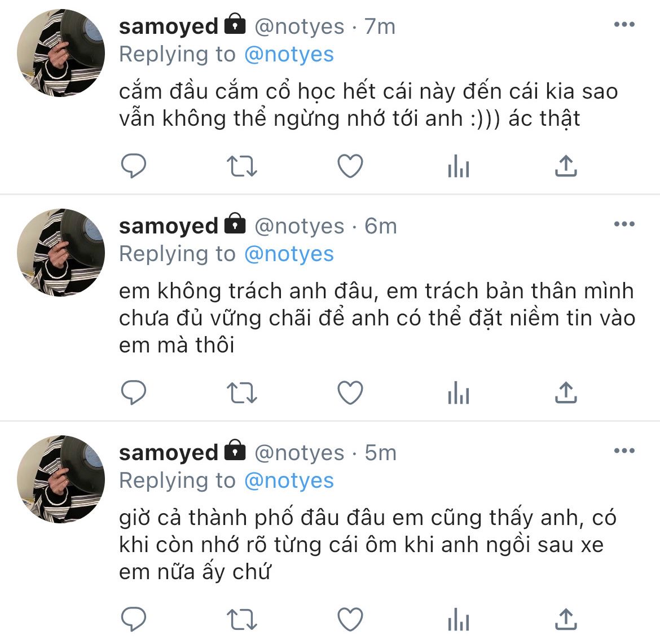Open more options on 6m tweet
This screenshot has width=660, height=644.
coord(624,224)
